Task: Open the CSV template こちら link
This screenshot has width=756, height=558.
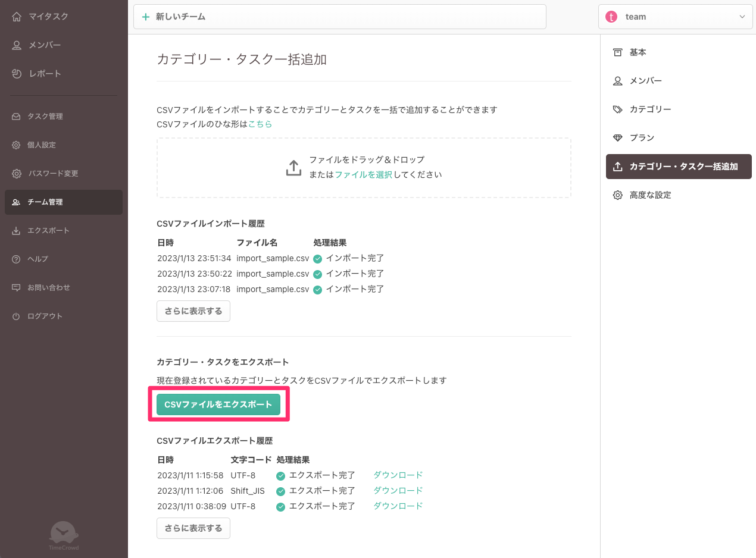Action: coord(260,124)
